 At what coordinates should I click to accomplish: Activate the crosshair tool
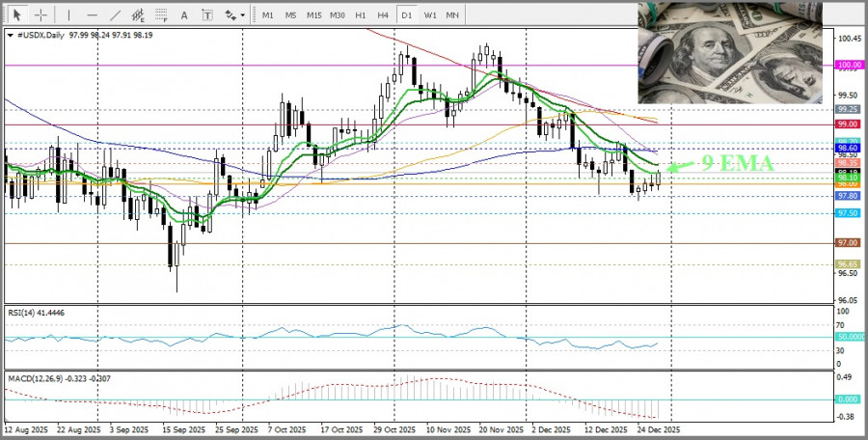[x=41, y=15]
